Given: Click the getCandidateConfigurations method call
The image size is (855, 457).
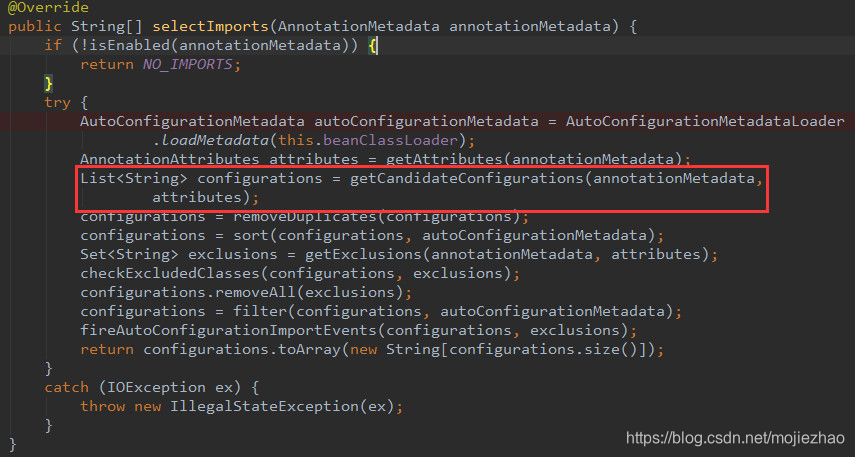Looking at the screenshot, I should [467, 178].
